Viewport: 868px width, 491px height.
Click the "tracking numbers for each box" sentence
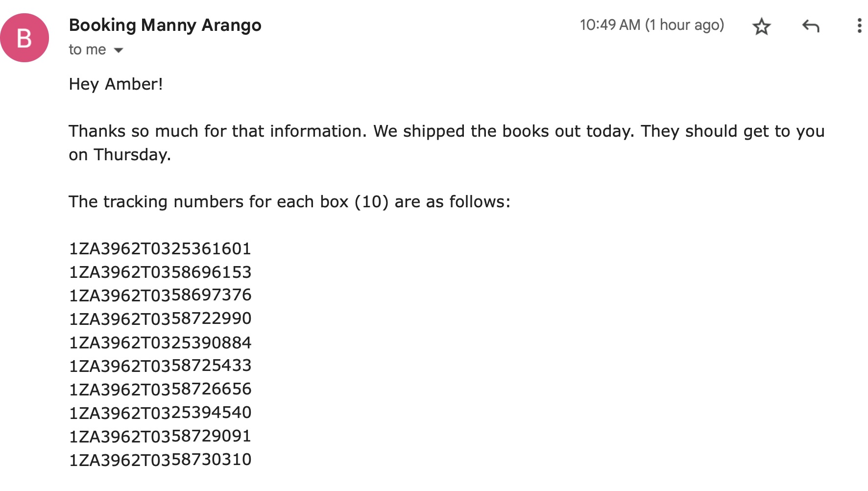pos(289,202)
